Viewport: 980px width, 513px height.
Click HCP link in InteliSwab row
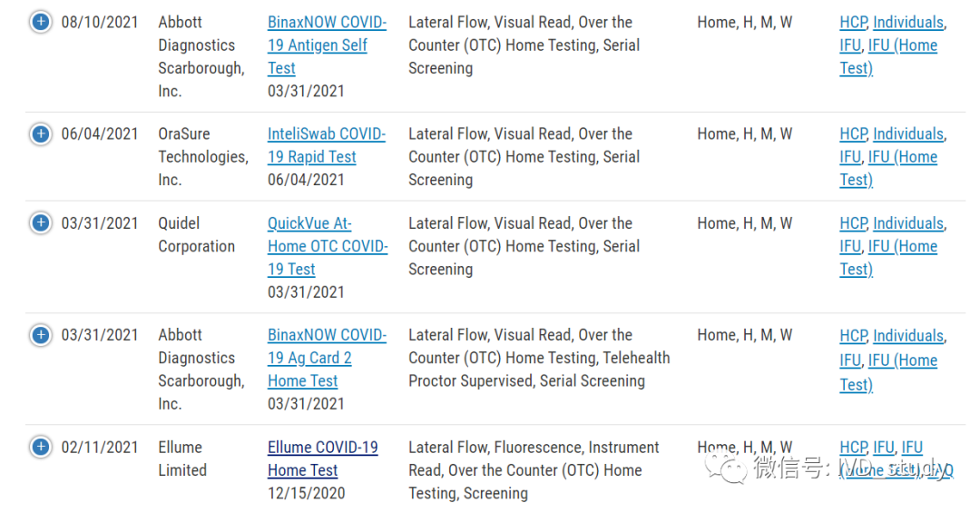click(853, 134)
